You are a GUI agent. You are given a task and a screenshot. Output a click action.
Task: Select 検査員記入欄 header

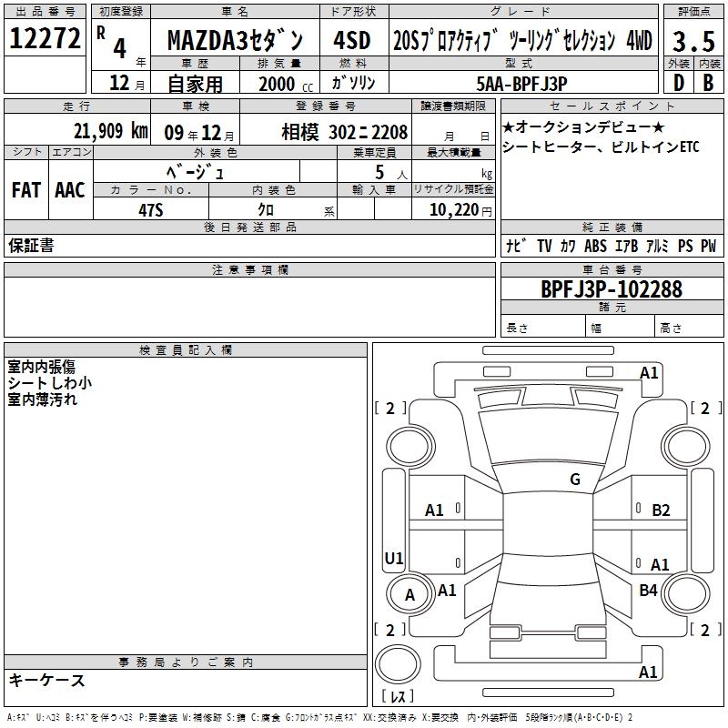(x=186, y=350)
